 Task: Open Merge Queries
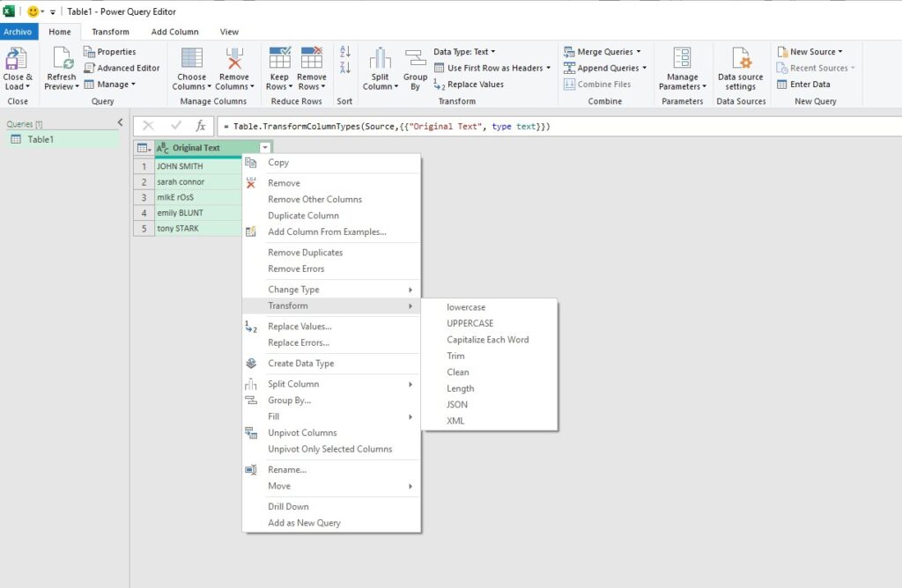[603, 51]
